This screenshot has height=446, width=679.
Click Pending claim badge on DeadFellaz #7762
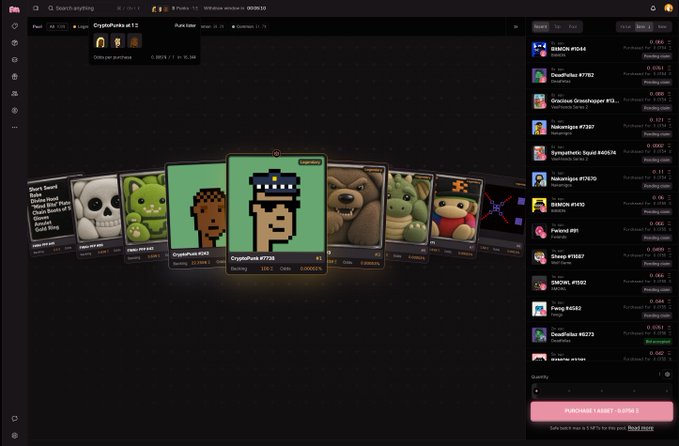pos(656,82)
